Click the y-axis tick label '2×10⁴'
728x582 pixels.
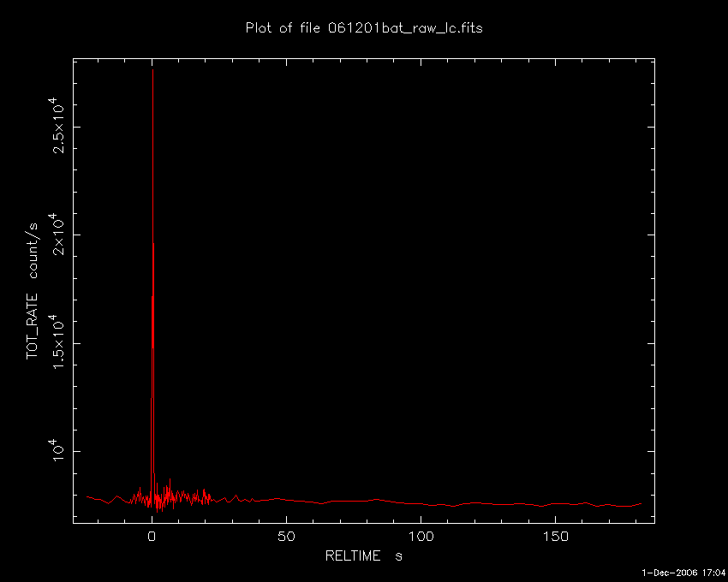point(58,234)
